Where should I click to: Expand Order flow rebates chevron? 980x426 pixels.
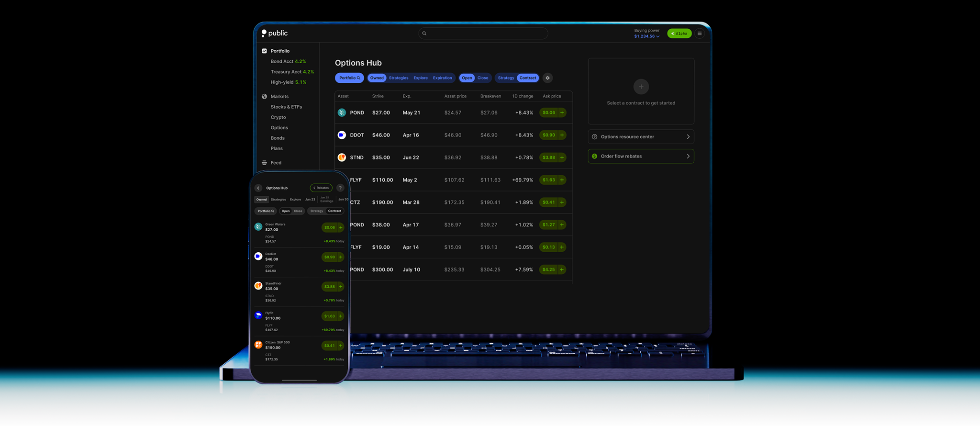(x=688, y=157)
